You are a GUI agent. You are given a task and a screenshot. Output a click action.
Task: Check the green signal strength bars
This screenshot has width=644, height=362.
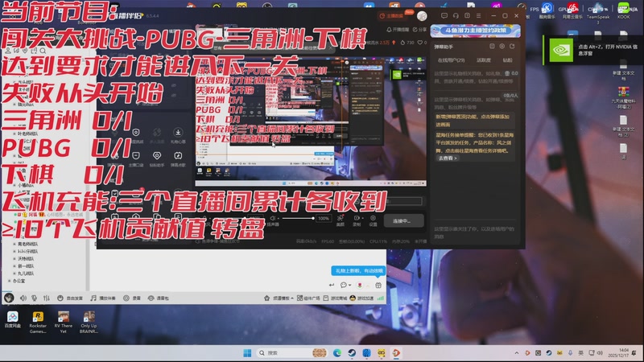tap(381, 298)
